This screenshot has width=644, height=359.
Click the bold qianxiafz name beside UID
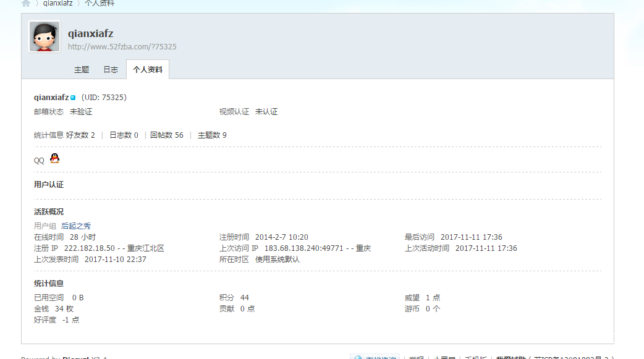pyautogui.click(x=51, y=97)
